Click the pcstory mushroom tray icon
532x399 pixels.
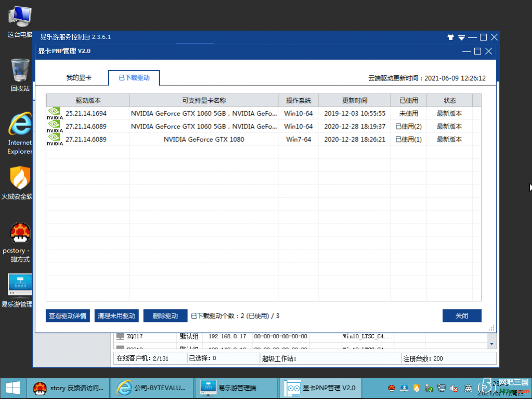(x=391, y=388)
